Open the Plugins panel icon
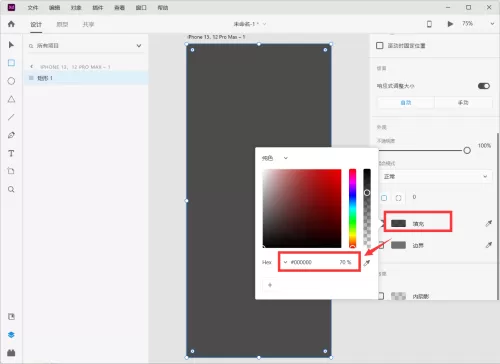Screen dimensions: 500x364 pyautogui.click(x=11, y=353)
